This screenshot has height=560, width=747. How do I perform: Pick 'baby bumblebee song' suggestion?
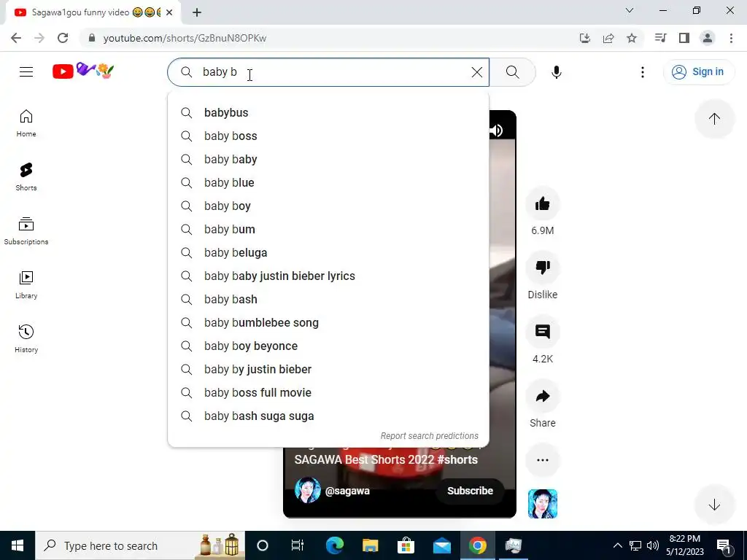(x=328, y=322)
